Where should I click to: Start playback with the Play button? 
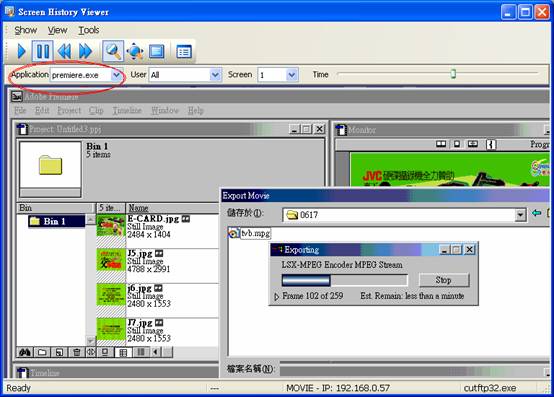click(x=21, y=52)
